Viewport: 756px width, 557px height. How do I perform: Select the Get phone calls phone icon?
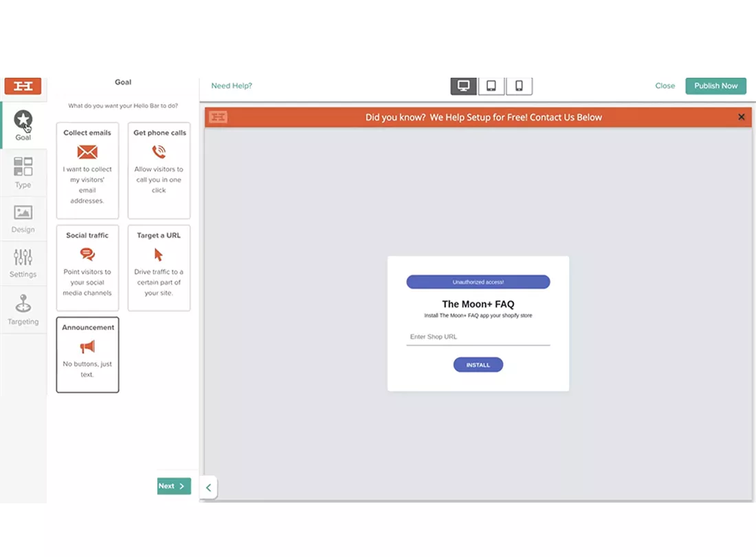[x=159, y=152]
